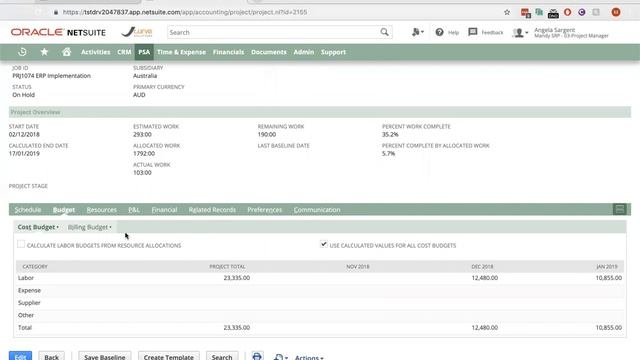Viewport: 640px width, 360px height.
Task: Expand the Billing Budget dropdown
Action: click(x=89, y=227)
